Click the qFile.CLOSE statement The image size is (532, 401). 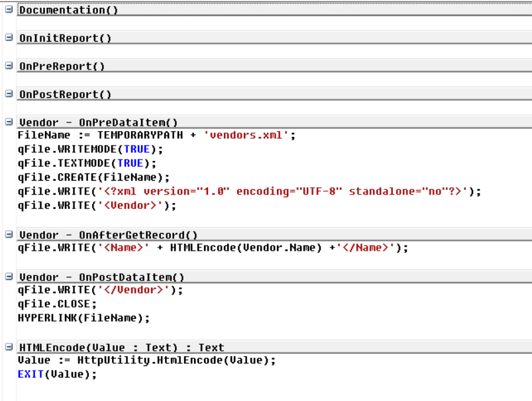click(x=58, y=304)
